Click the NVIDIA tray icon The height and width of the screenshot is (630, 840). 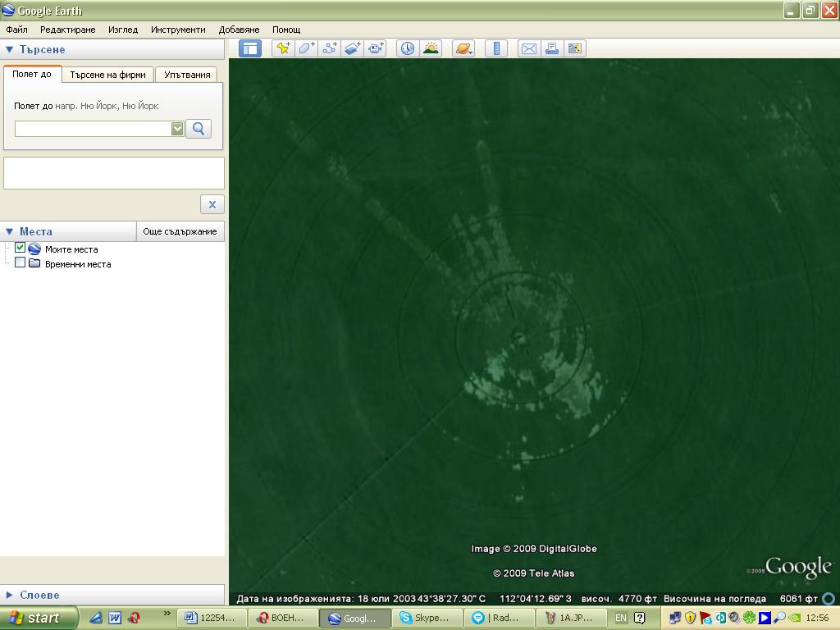[x=794, y=618]
